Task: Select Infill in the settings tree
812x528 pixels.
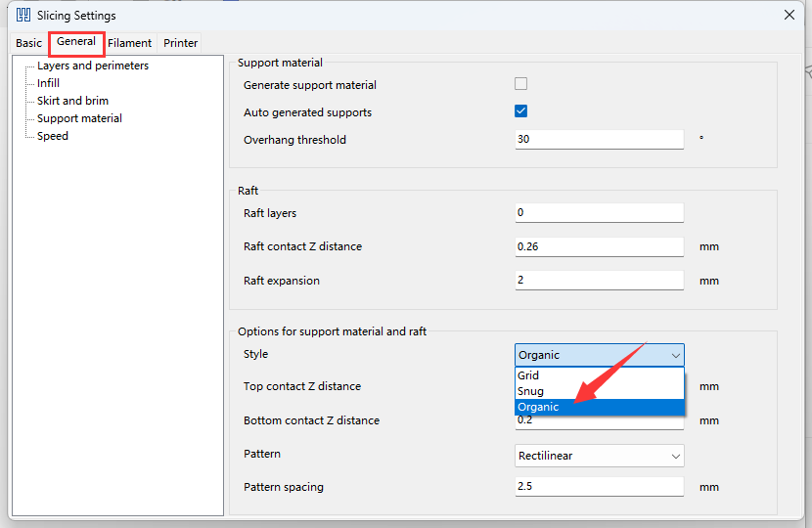Action: (48, 83)
